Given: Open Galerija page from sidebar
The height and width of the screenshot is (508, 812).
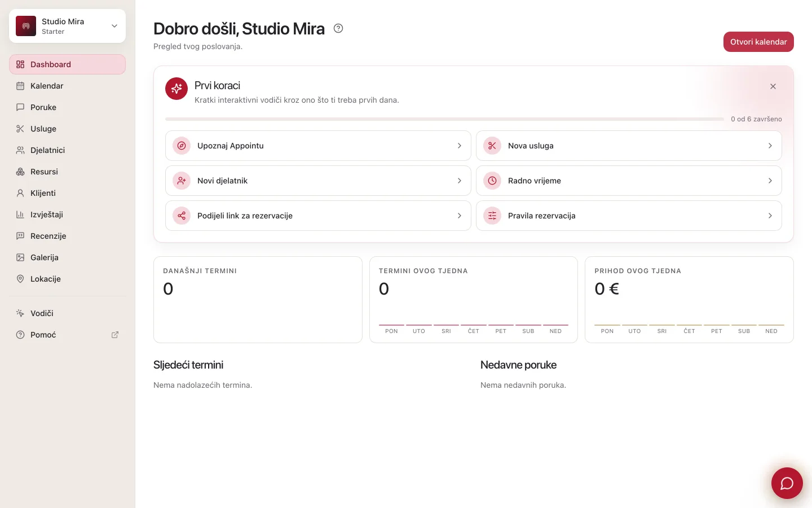Looking at the screenshot, I should tap(67, 257).
